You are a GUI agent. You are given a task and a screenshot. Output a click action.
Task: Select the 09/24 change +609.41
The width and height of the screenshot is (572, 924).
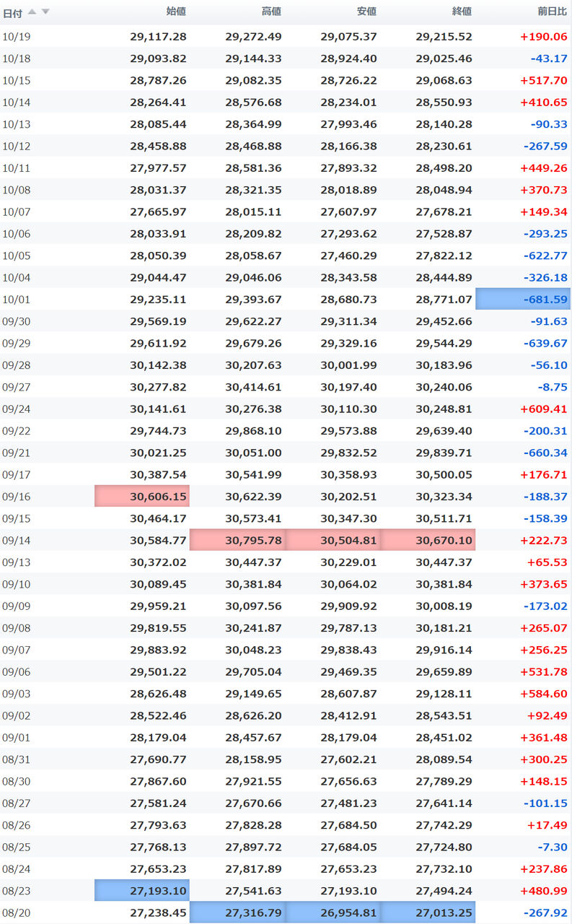pyautogui.click(x=543, y=409)
